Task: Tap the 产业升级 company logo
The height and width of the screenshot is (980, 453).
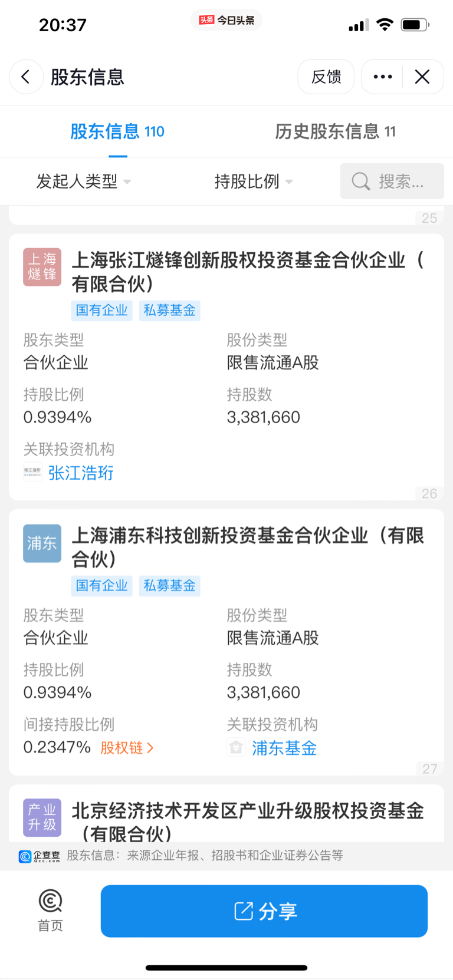Action: pyautogui.click(x=42, y=817)
